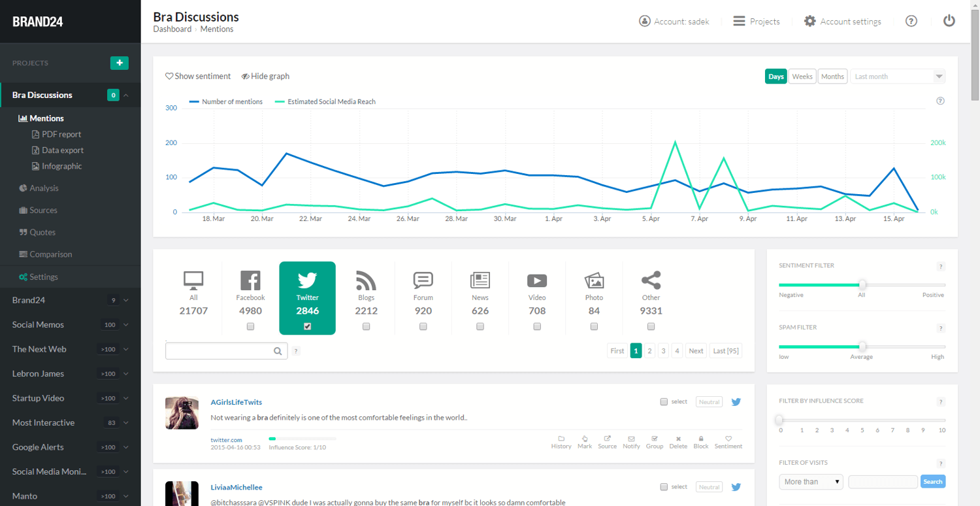Click the spam filter slider handle
Screen dimensions: 980x506
tap(862, 346)
